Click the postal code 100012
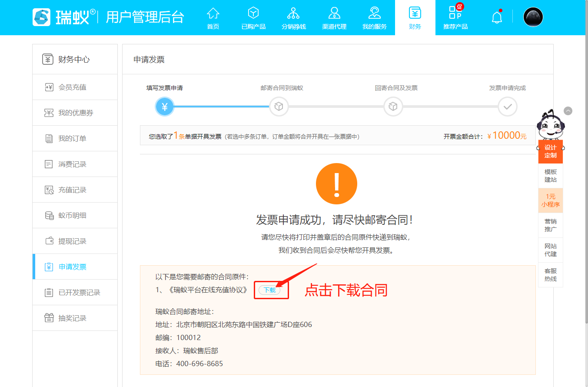 click(189, 337)
